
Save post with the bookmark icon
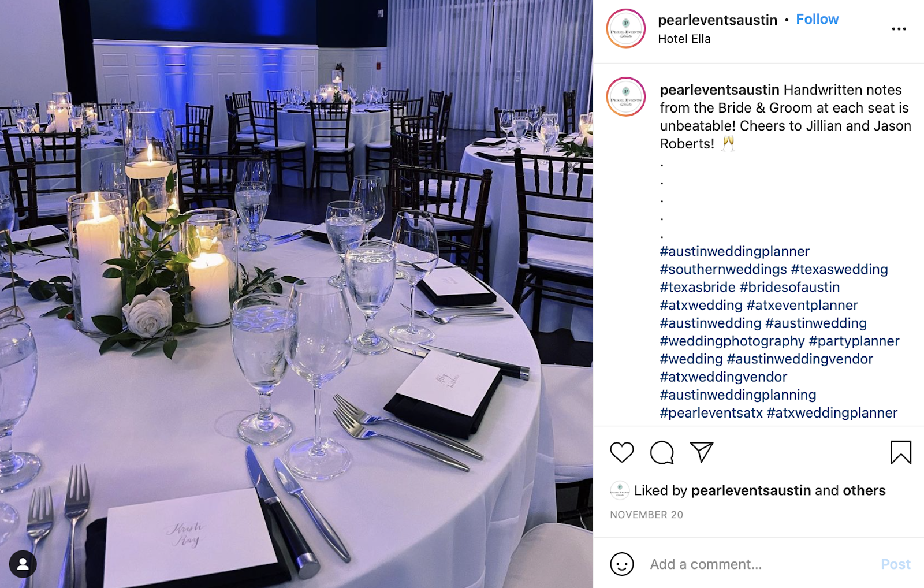[900, 452]
